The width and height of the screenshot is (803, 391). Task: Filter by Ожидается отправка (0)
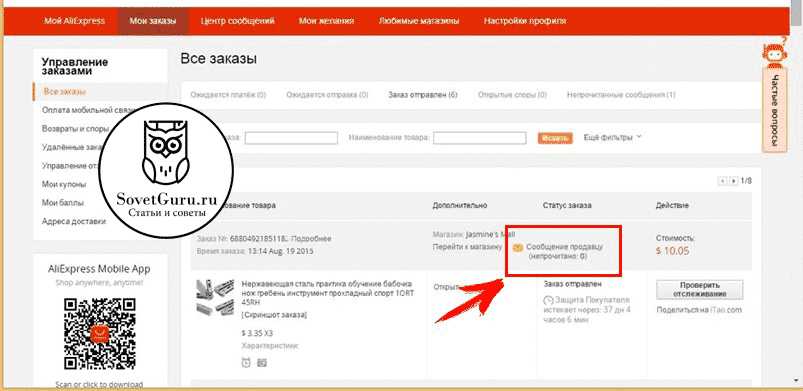[x=327, y=95]
